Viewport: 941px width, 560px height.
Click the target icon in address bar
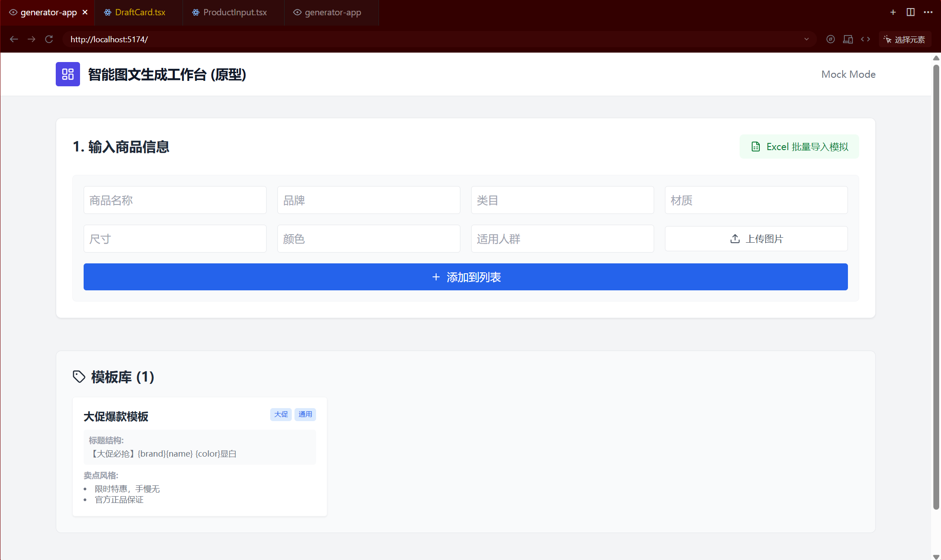coord(830,39)
